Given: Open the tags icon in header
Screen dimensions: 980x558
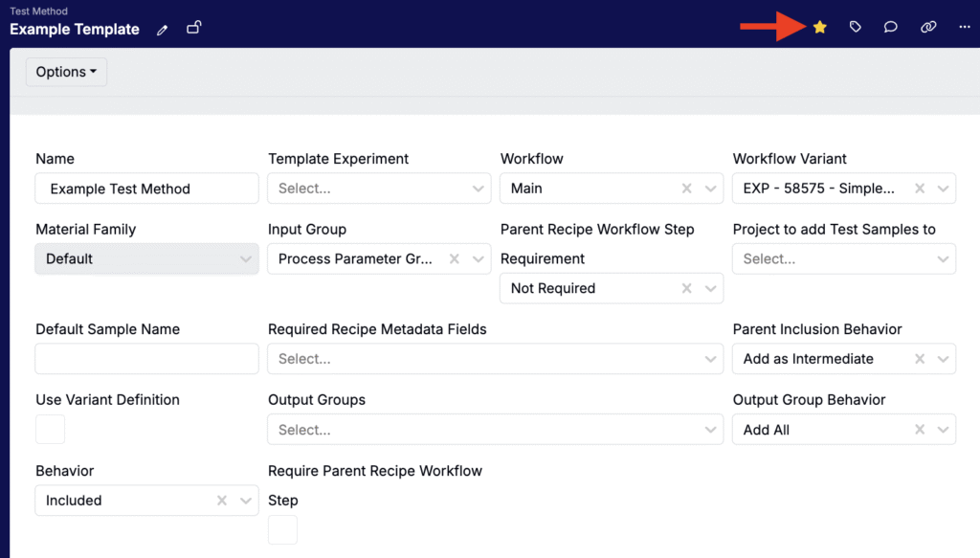Looking at the screenshot, I should pos(856,28).
